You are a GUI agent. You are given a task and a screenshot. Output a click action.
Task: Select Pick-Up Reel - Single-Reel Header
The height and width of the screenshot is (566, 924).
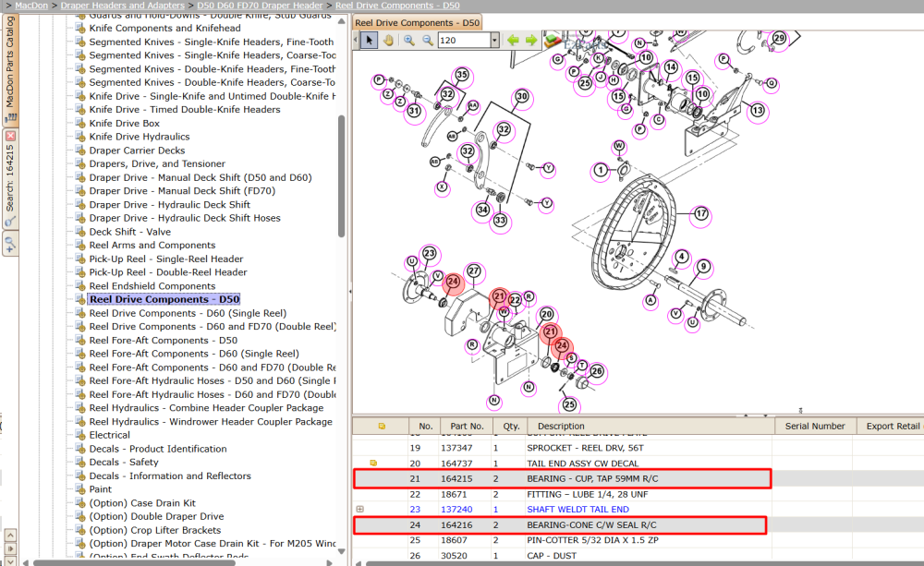click(166, 259)
